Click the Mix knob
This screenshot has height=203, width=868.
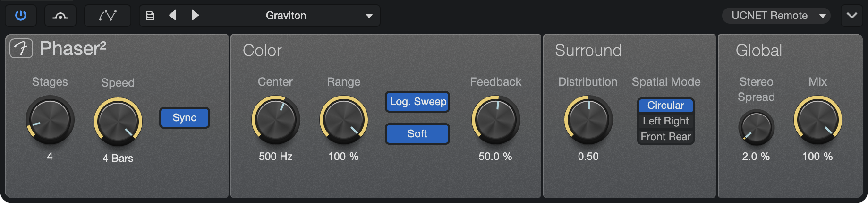(x=818, y=120)
